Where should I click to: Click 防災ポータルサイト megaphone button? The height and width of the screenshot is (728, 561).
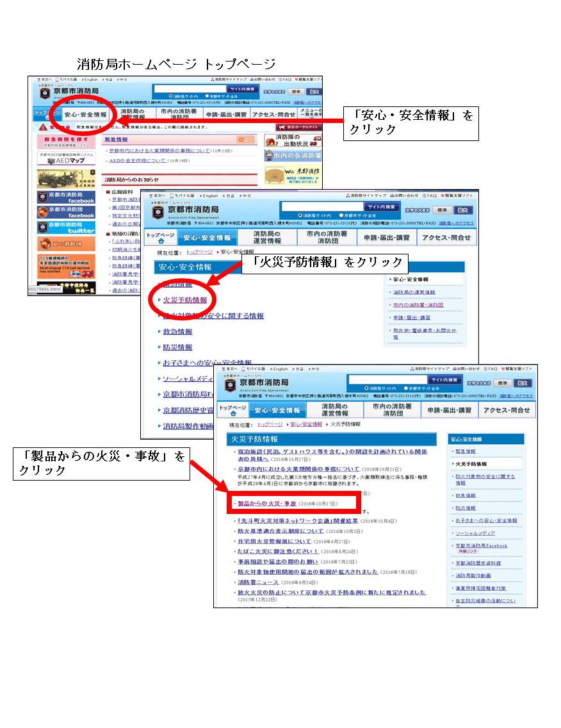[x=298, y=127]
